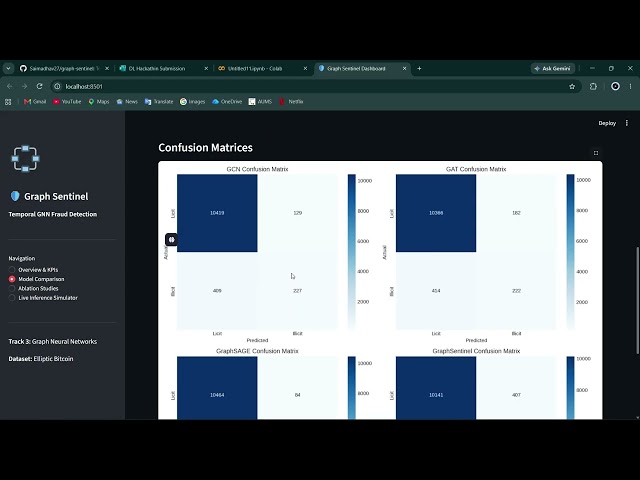Open the Maps bookmark
640x480 pixels.
[99, 102]
